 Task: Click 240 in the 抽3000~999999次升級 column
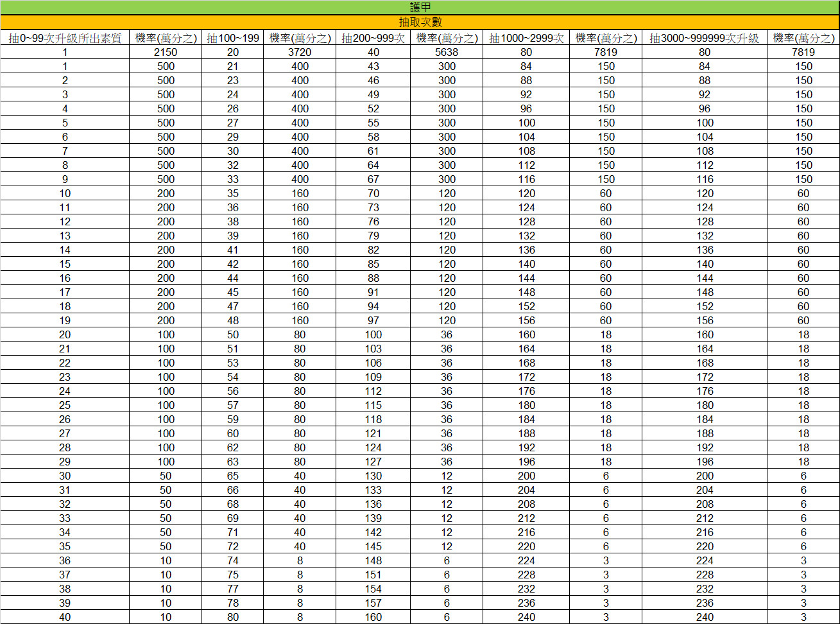click(705, 617)
